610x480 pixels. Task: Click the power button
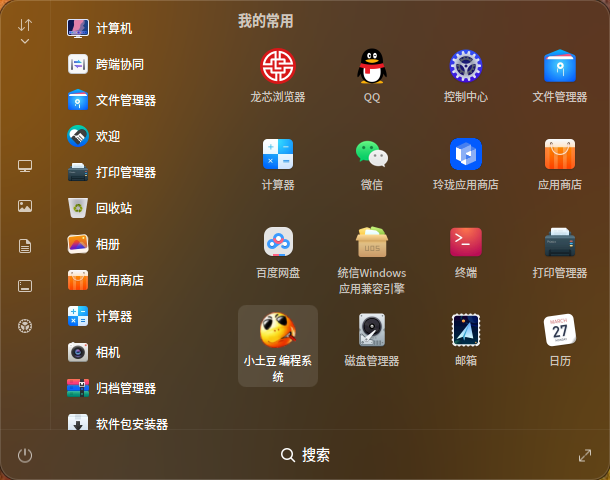[25, 455]
